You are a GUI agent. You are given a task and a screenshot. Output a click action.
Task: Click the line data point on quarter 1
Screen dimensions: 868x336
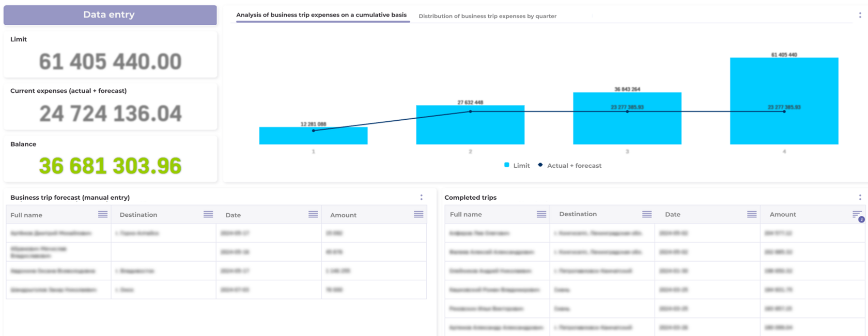click(313, 131)
